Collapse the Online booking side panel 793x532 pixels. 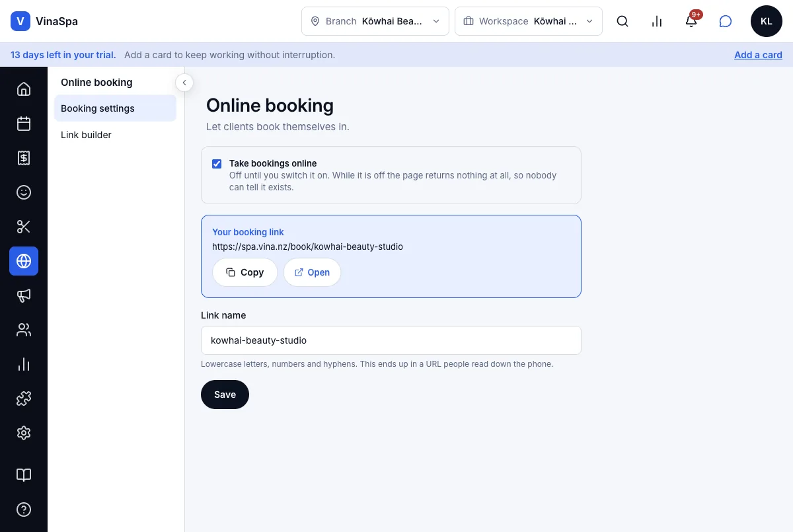click(x=184, y=83)
